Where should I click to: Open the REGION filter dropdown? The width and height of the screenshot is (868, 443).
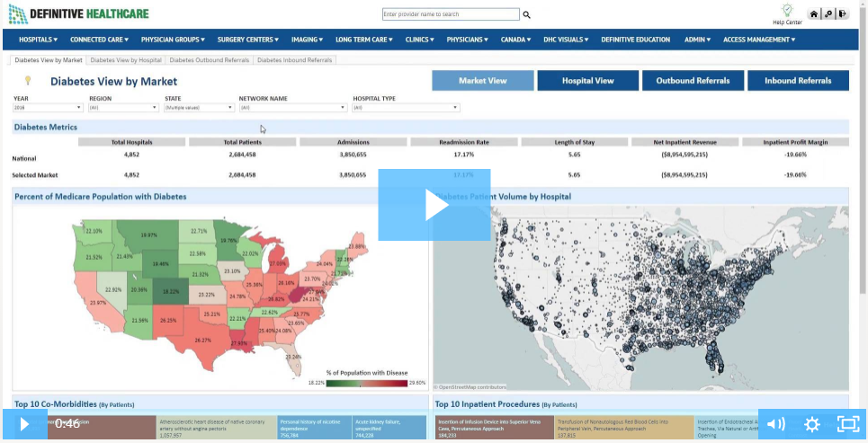point(123,108)
